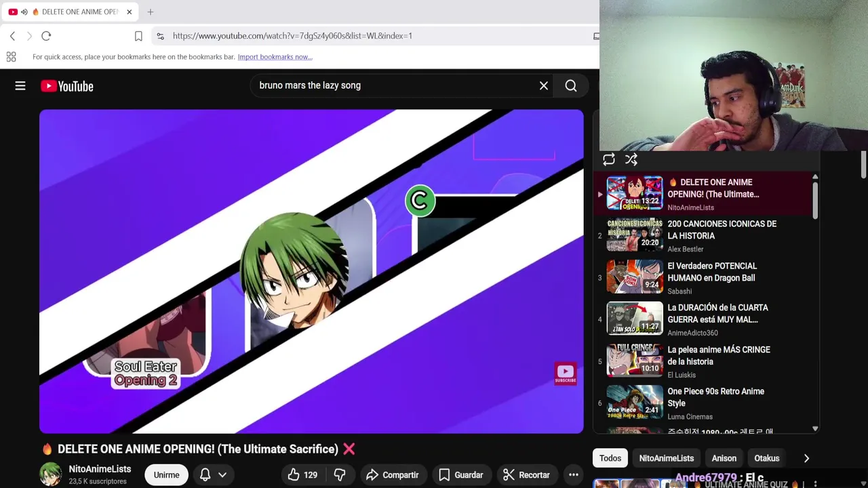Click El Luiskis channel name
868x488 pixels.
coord(682,375)
